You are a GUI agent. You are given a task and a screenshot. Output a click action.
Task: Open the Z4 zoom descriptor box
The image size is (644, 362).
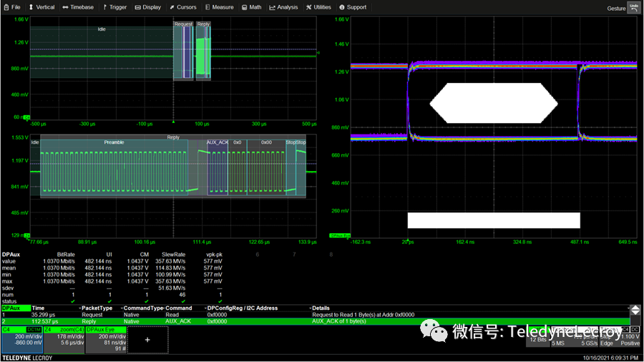[64, 340]
